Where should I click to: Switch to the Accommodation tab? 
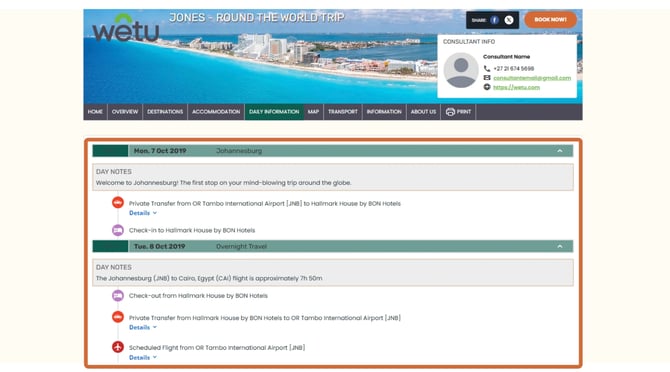[216, 112]
